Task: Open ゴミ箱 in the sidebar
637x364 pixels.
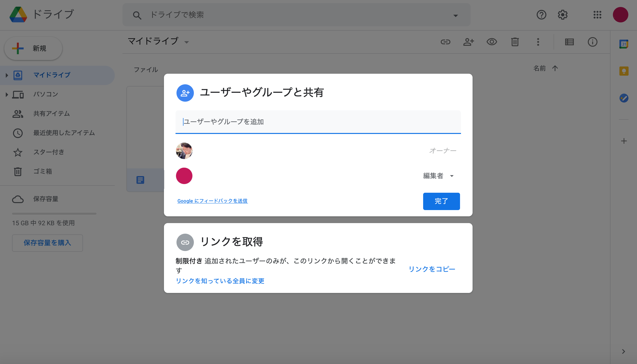Action: point(43,172)
